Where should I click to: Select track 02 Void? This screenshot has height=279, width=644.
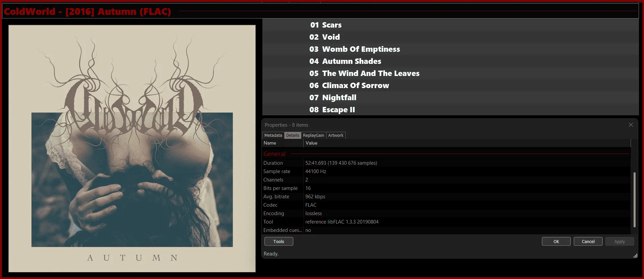point(450,37)
